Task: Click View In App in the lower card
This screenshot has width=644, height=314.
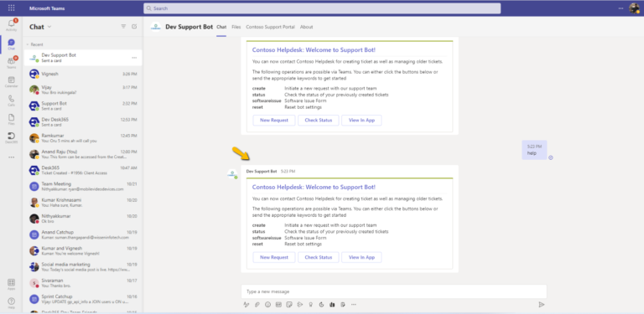Action: pos(361,257)
